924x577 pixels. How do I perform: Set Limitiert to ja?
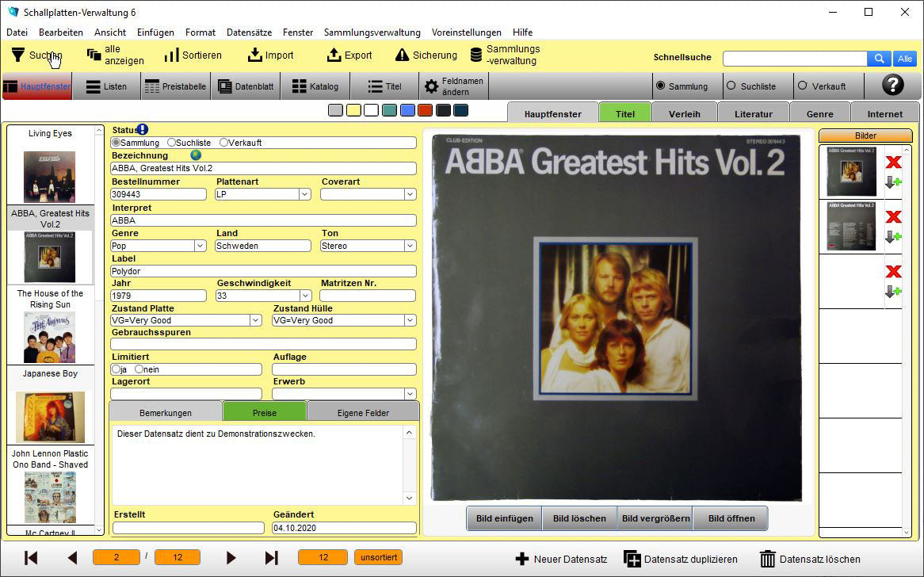[116, 369]
